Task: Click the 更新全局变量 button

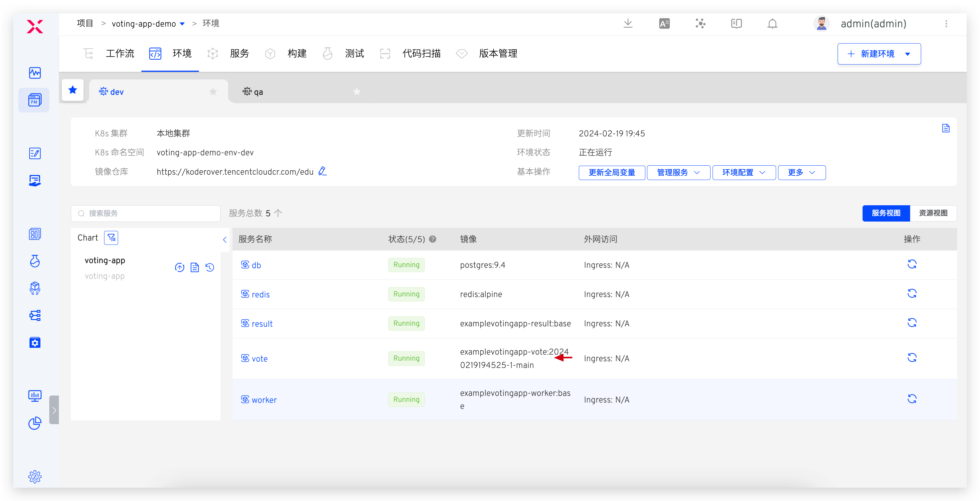Action: [611, 172]
